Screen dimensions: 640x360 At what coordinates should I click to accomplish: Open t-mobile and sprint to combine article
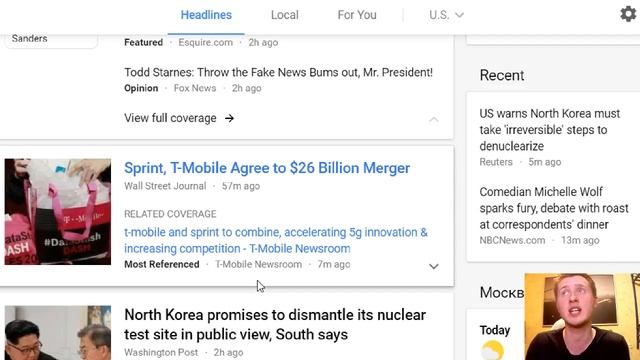point(276,240)
